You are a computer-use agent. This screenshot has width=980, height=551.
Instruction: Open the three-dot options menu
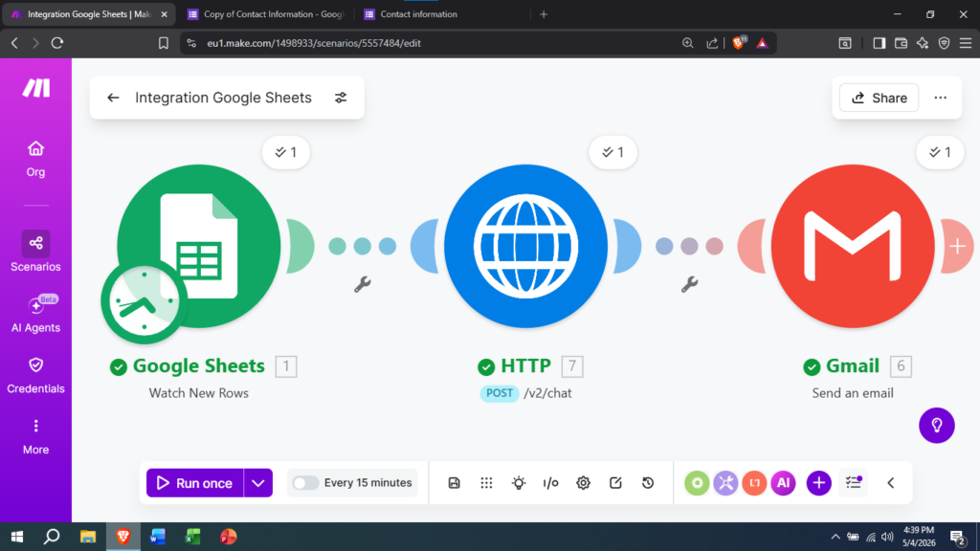(940, 98)
